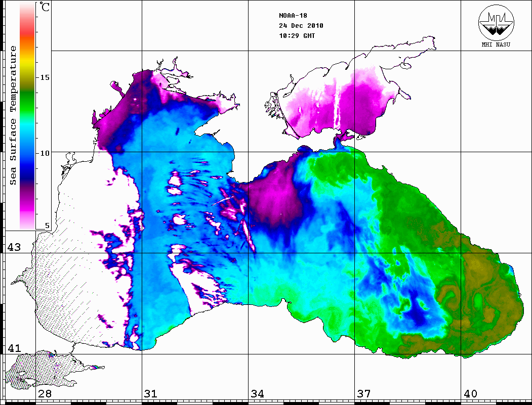Click latitude label 41
This screenshot has height=405, width=532.
pyautogui.click(x=14, y=348)
